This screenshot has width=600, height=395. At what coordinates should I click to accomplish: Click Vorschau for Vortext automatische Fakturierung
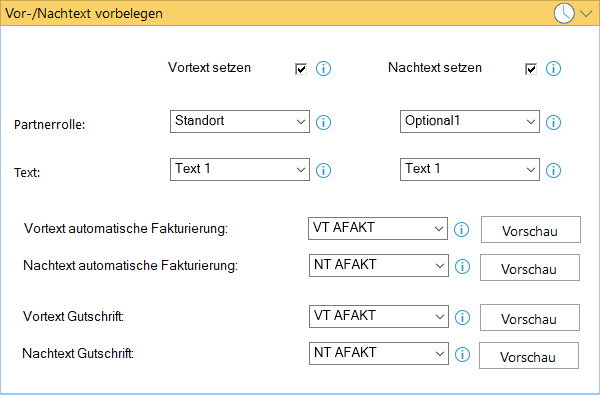[531, 230]
